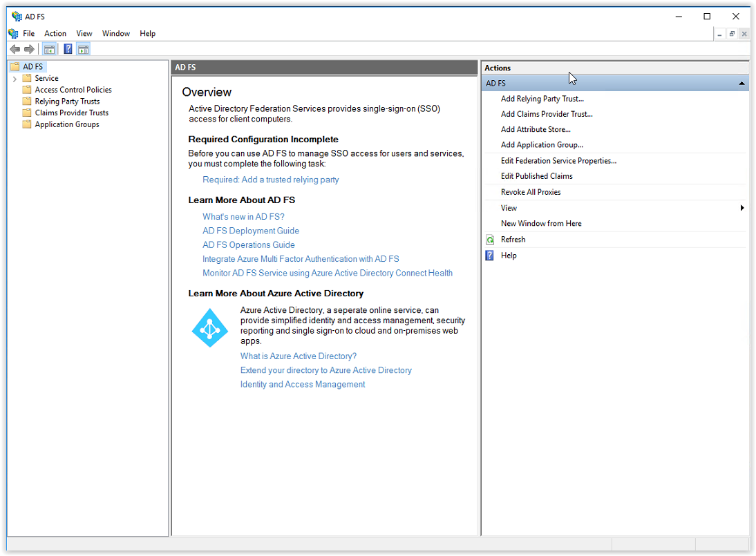The height and width of the screenshot is (556, 756).
Task: Click the AD FS root folder icon
Action: (x=15, y=66)
